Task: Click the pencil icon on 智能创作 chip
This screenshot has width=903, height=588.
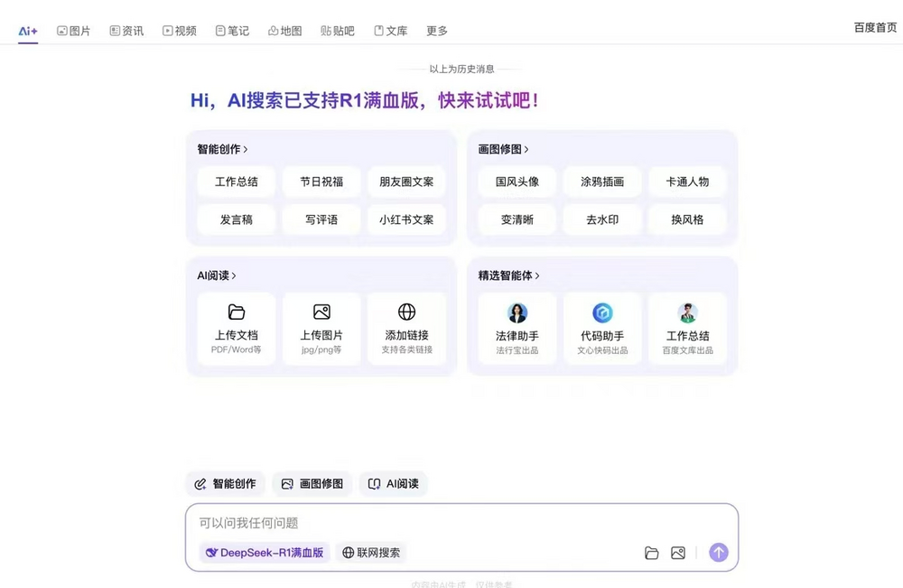Action: [200, 484]
